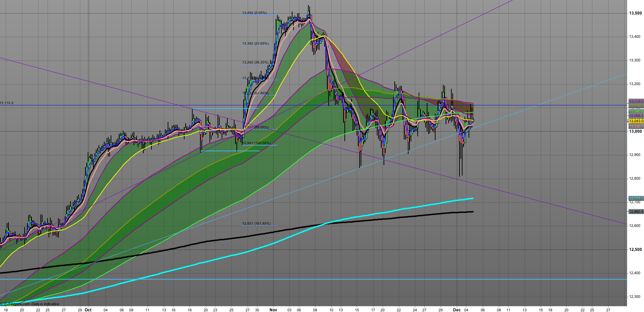Click the 13,000 price axis label

coord(636,131)
